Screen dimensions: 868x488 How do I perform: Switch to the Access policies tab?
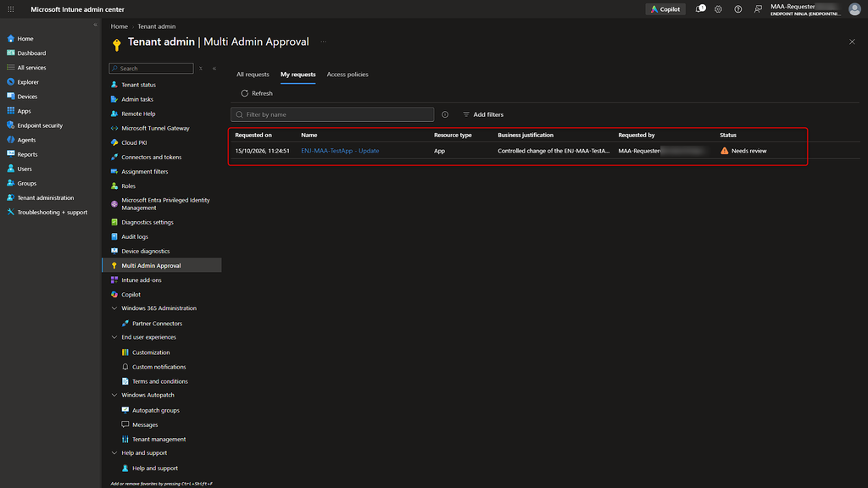pyautogui.click(x=347, y=75)
